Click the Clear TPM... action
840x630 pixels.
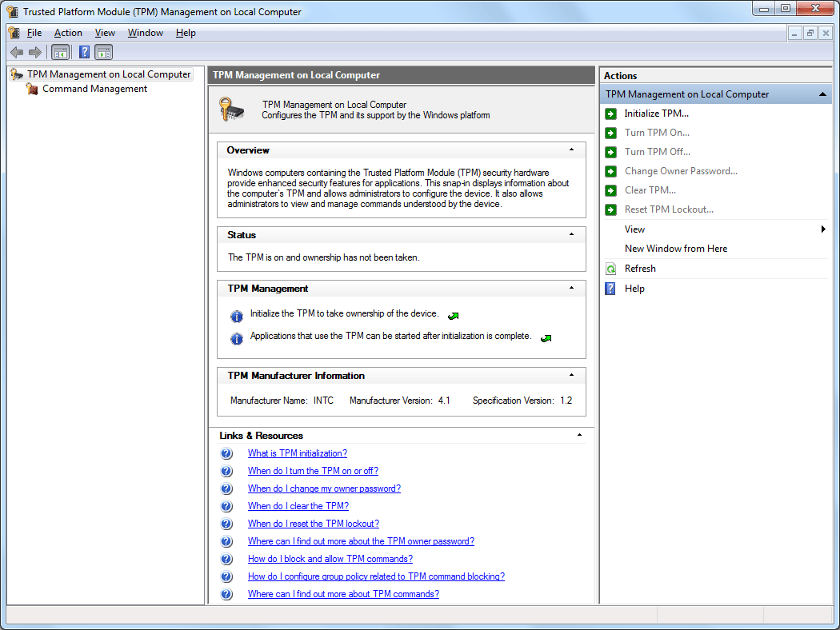pyautogui.click(x=650, y=190)
